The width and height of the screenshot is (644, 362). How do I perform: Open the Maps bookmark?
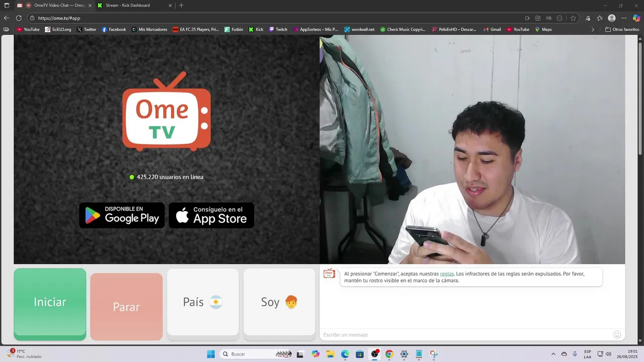pyautogui.click(x=543, y=29)
